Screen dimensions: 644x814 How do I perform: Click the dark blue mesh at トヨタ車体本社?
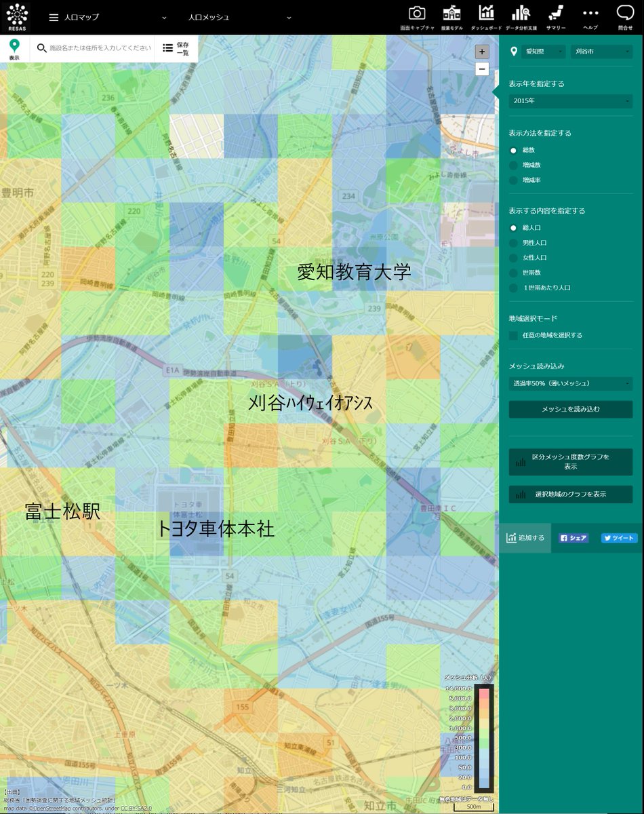click(196, 533)
